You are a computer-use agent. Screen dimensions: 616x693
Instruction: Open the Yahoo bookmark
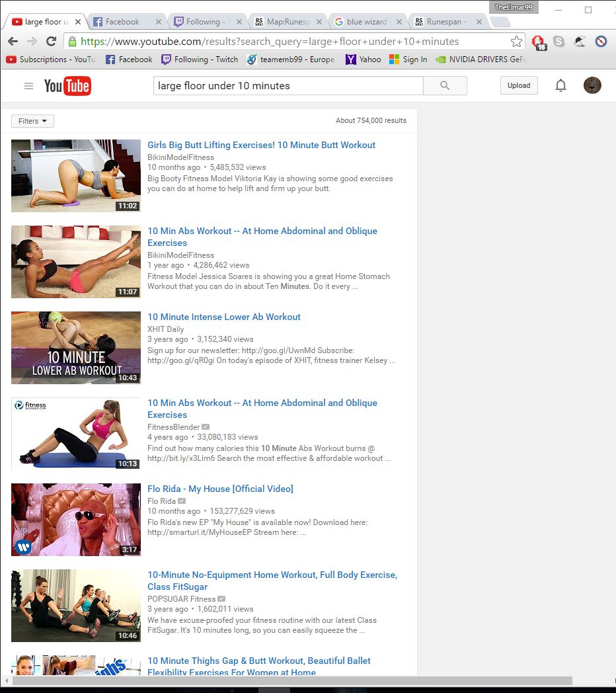(x=364, y=60)
